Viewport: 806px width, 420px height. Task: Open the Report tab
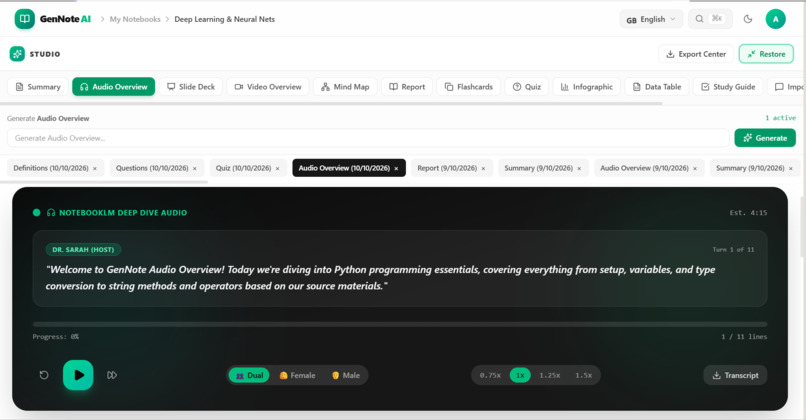(407, 87)
